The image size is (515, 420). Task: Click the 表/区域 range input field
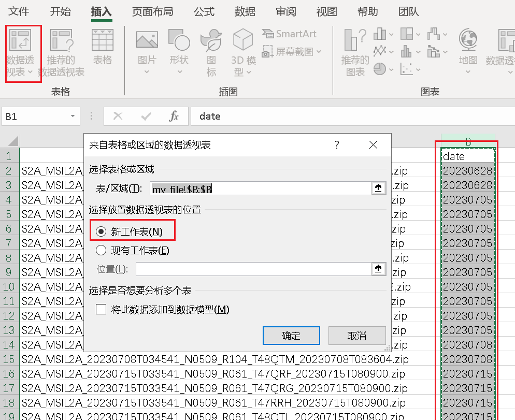pyautogui.click(x=261, y=188)
